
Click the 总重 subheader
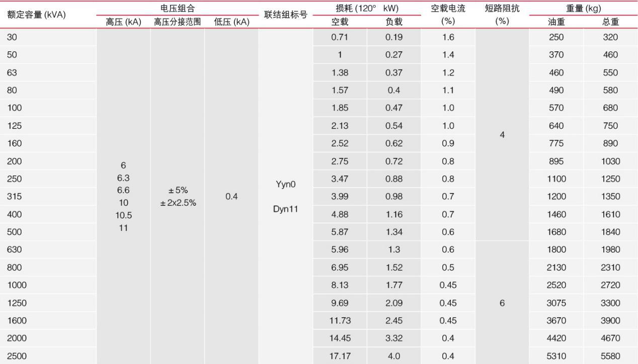610,22
